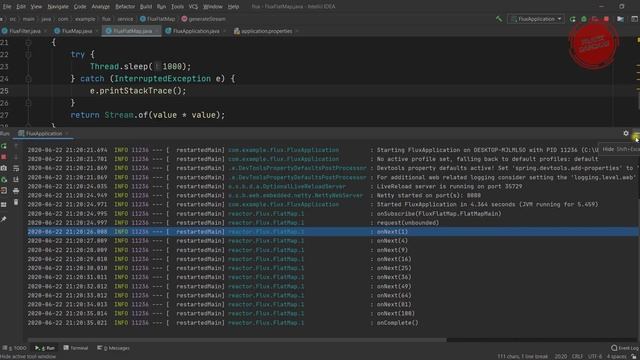The height and width of the screenshot is (360, 640).
Task: Click the UTF-8 encoding in status bar
Action: pyautogui.click(x=595, y=356)
